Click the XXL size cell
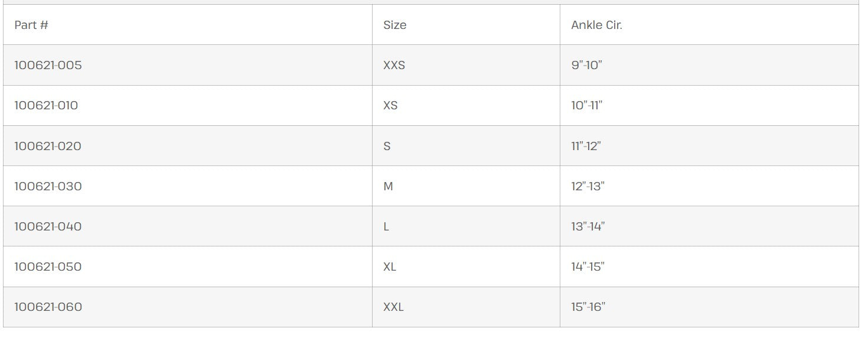The width and height of the screenshot is (868, 341). (x=393, y=307)
